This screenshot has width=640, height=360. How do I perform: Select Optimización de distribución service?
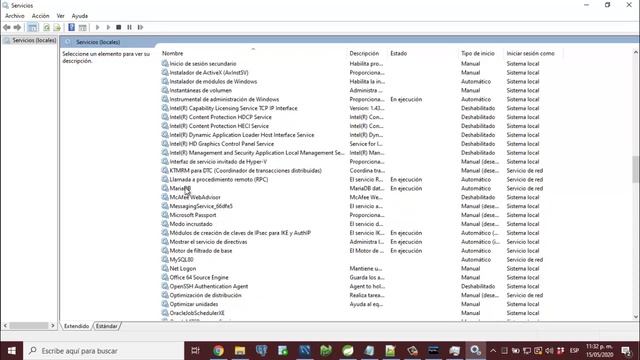(x=205, y=295)
